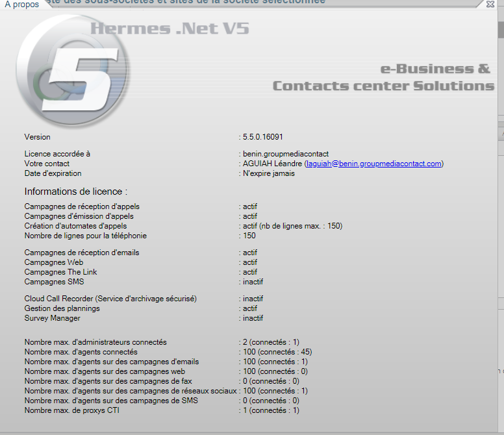Select the A propos tab

coord(21,5)
